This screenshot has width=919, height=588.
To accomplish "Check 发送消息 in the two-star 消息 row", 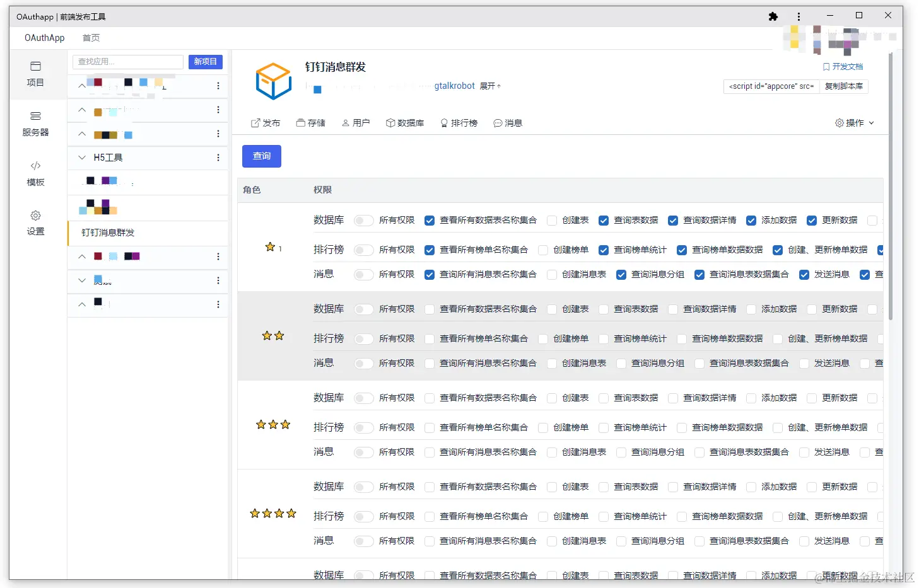I will point(804,364).
